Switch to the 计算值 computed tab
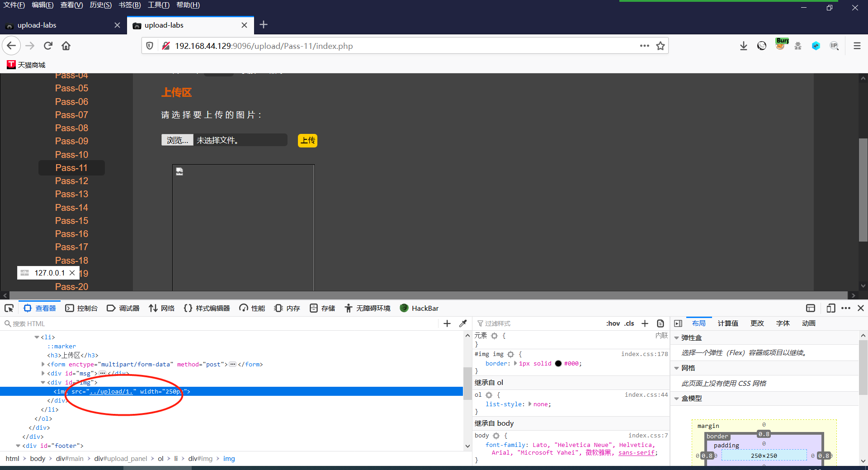This screenshot has height=470, width=868. (728, 323)
